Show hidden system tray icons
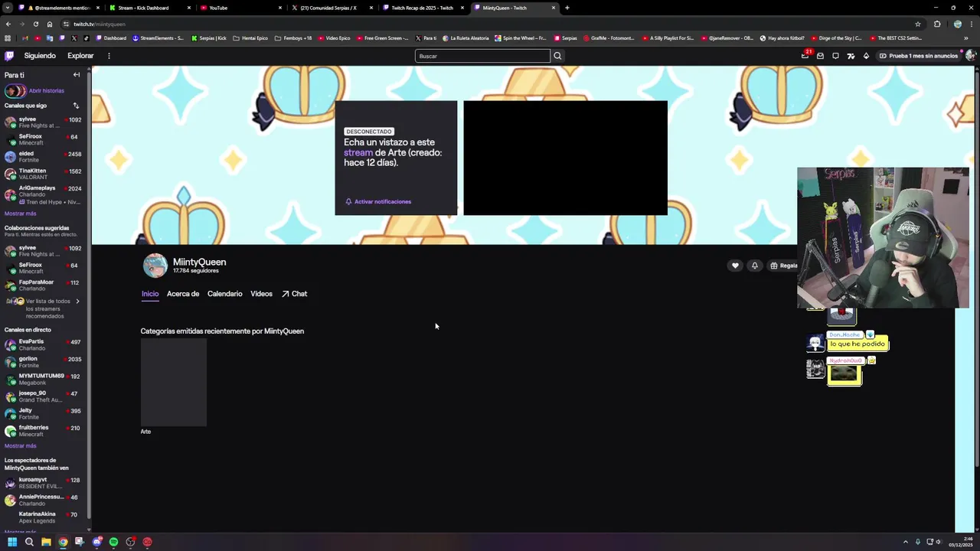Viewport: 980px width, 551px height. [906, 542]
